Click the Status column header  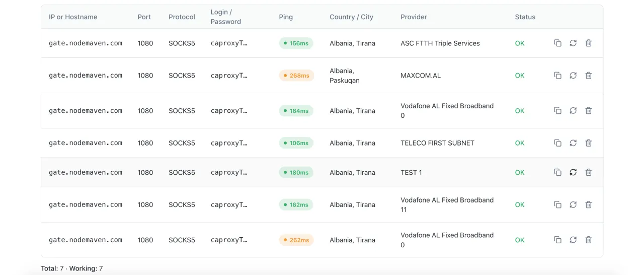tap(525, 17)
